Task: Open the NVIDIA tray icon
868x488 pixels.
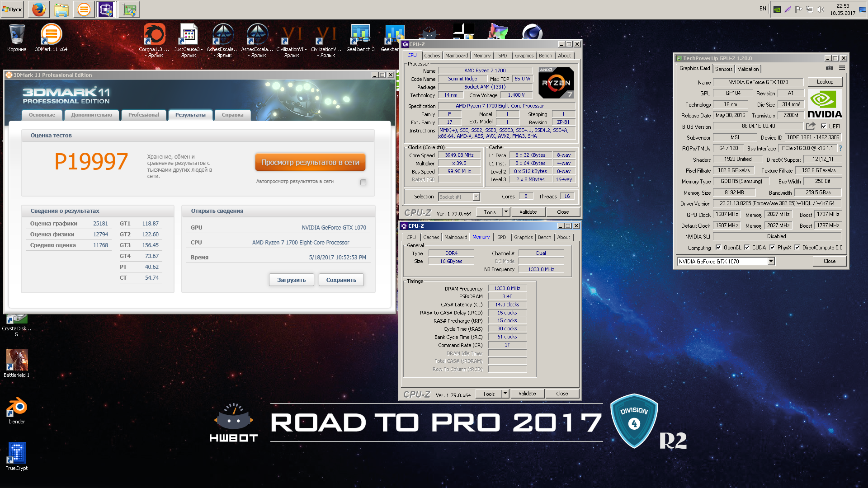Action: click(777, 9)
